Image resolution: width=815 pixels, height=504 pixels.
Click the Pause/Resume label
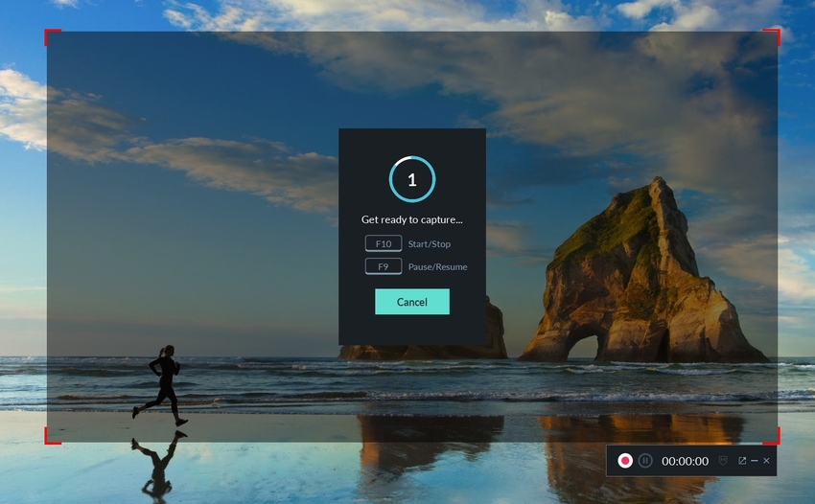pos(437,266)
